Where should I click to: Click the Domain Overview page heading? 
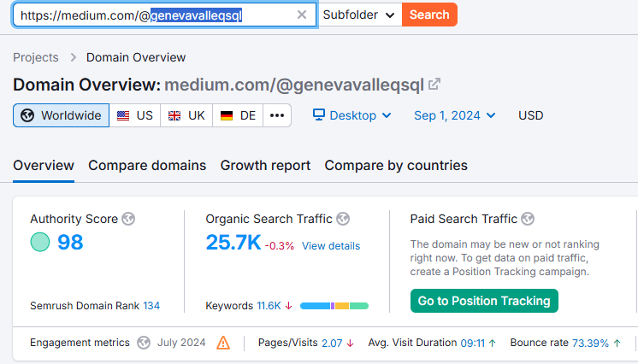point(87,85)
